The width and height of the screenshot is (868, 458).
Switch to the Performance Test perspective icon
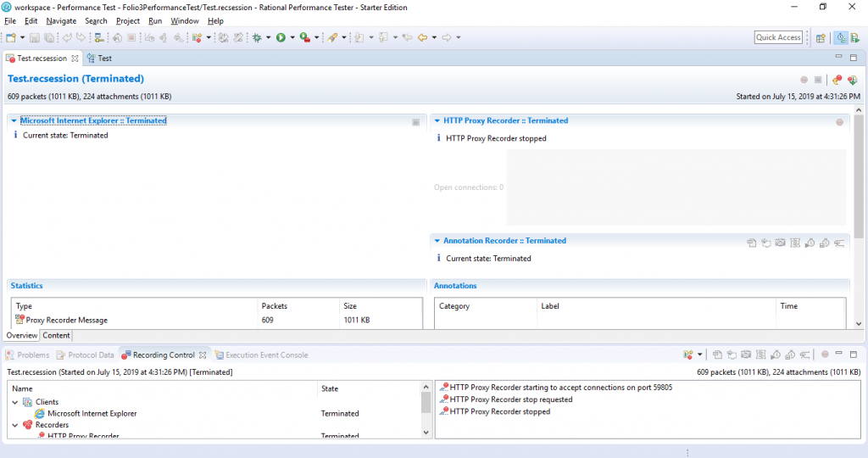point(842,37)
